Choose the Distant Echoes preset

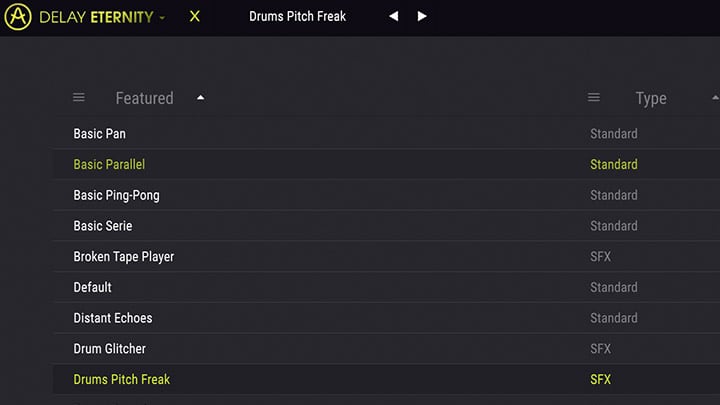point(386,318)
